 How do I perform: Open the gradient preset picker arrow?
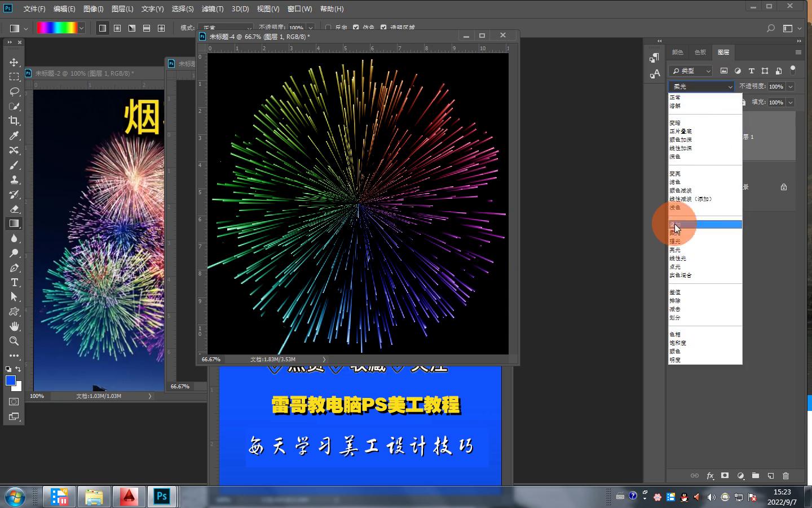82,28
